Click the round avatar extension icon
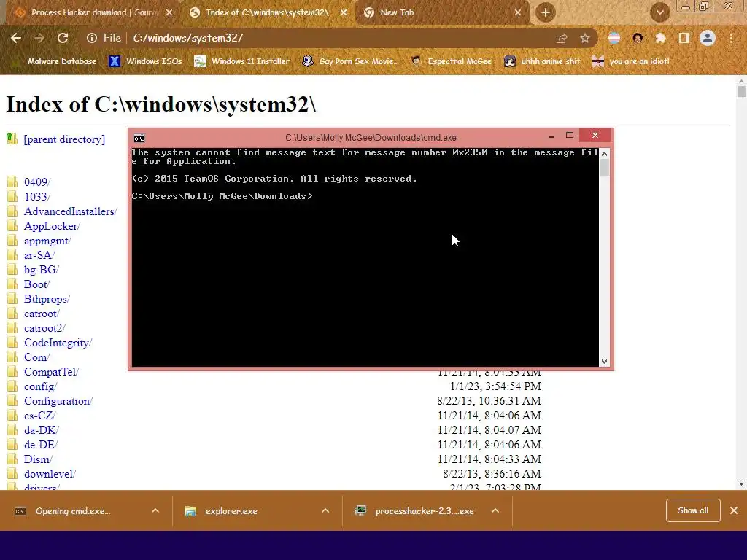The width and height of the screenshot is (747, 560). tap(638, 38)
